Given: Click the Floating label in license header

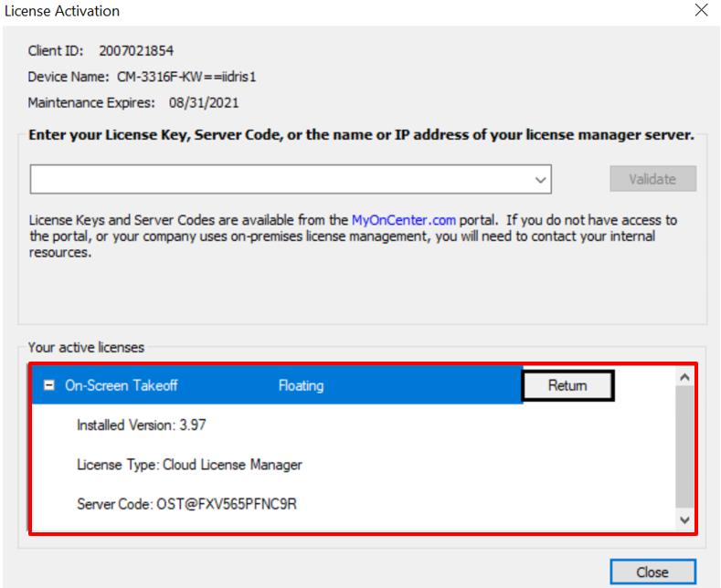Looking at the screenshot, I should (x=301, y=386).
